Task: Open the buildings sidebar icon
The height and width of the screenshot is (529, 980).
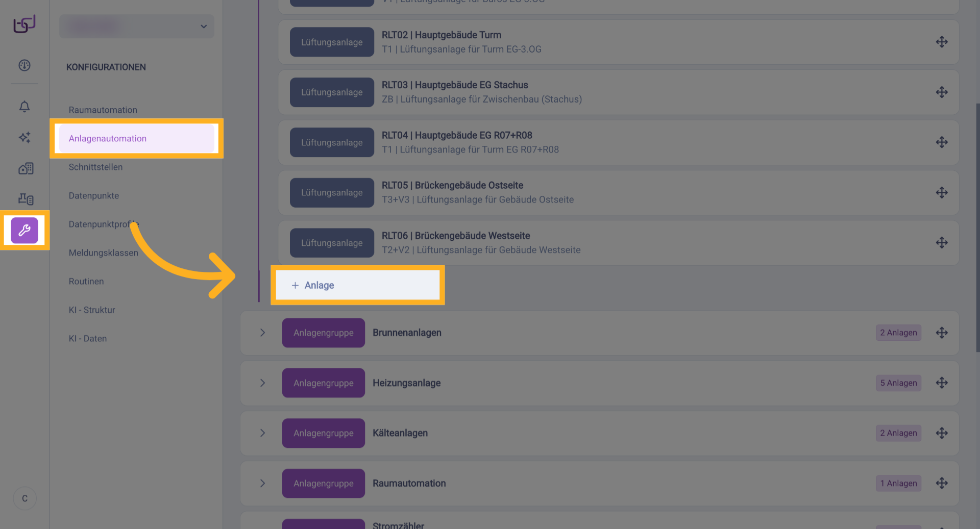Action: pos(26,168)
